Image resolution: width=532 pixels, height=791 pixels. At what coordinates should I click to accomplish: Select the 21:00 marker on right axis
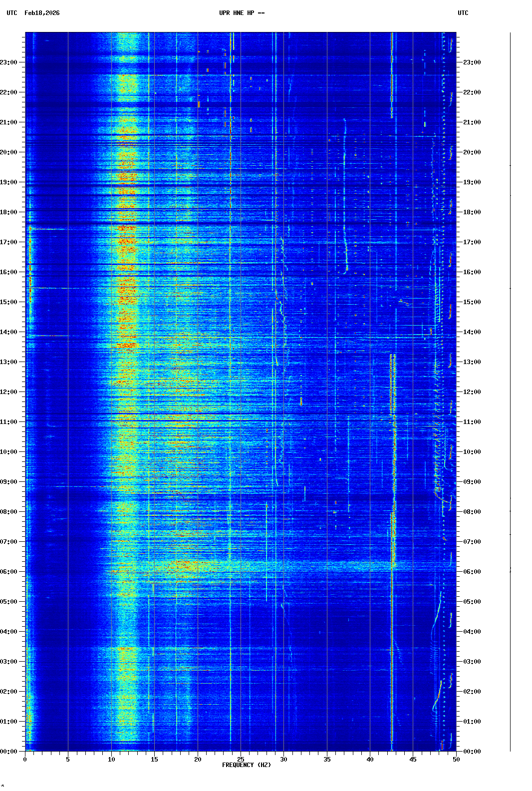(x=472, y=122)
